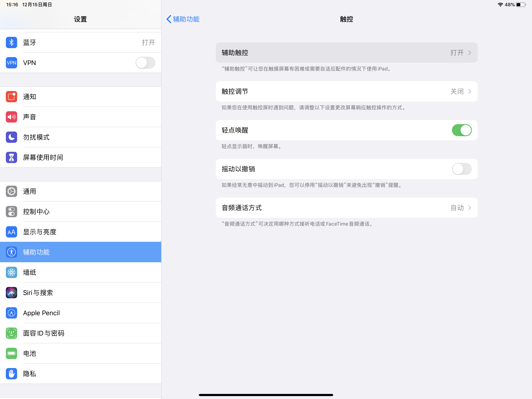Disable the 轻点唤醒 switch

point(461,130)
